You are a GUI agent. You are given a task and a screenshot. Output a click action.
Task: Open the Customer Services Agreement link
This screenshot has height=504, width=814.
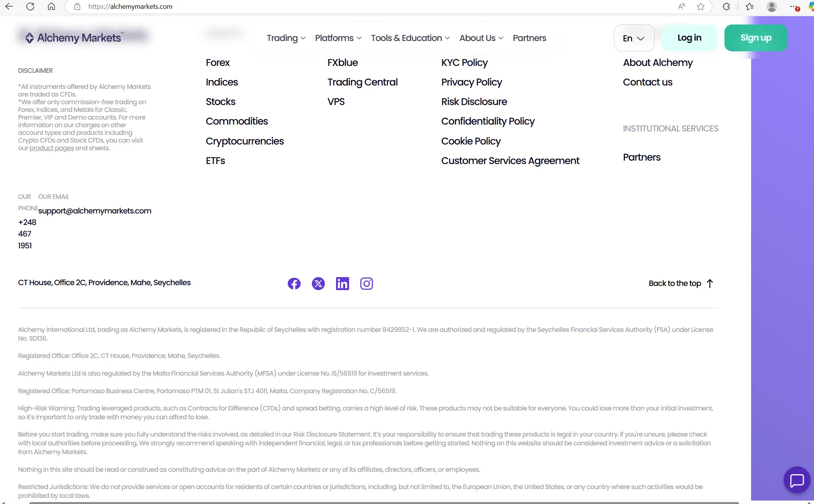coord(510,161)
